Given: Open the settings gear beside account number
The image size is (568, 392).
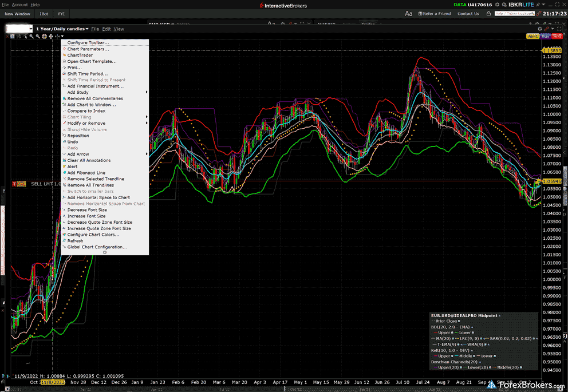Looking at the screenshot, I should (498, 5).
